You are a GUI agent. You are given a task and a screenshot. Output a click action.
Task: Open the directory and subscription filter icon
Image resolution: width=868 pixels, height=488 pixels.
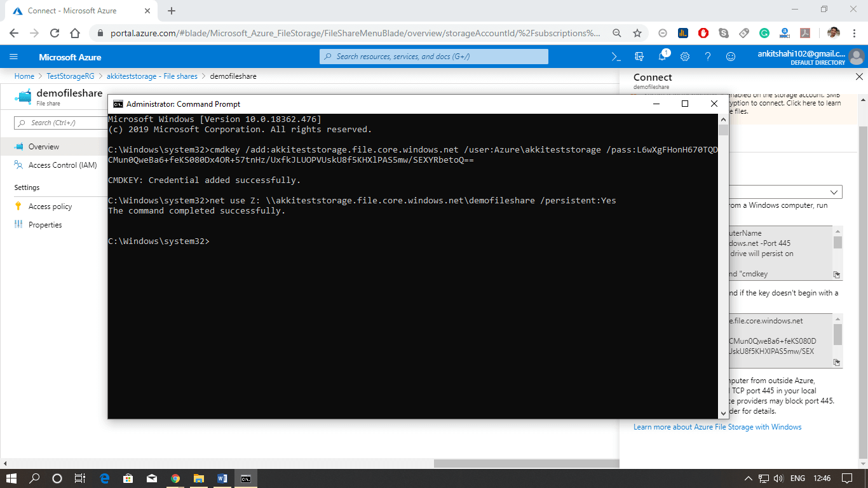point(639,57)
